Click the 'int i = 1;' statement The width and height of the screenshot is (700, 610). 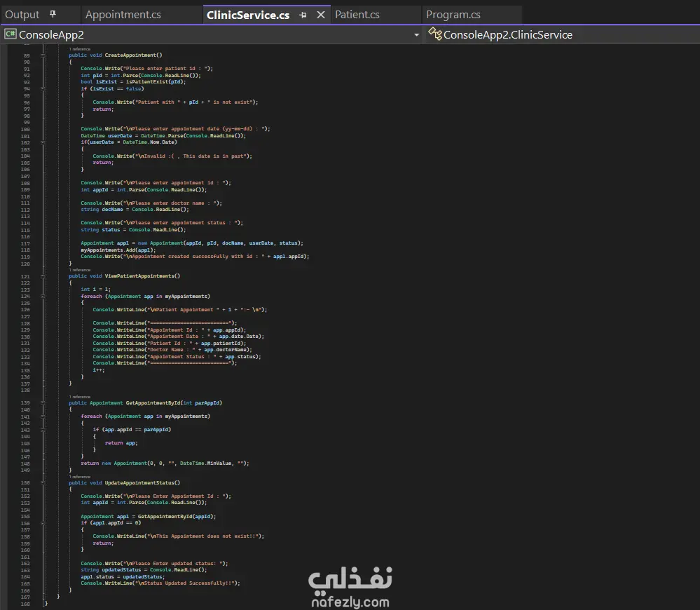(95, 290)
